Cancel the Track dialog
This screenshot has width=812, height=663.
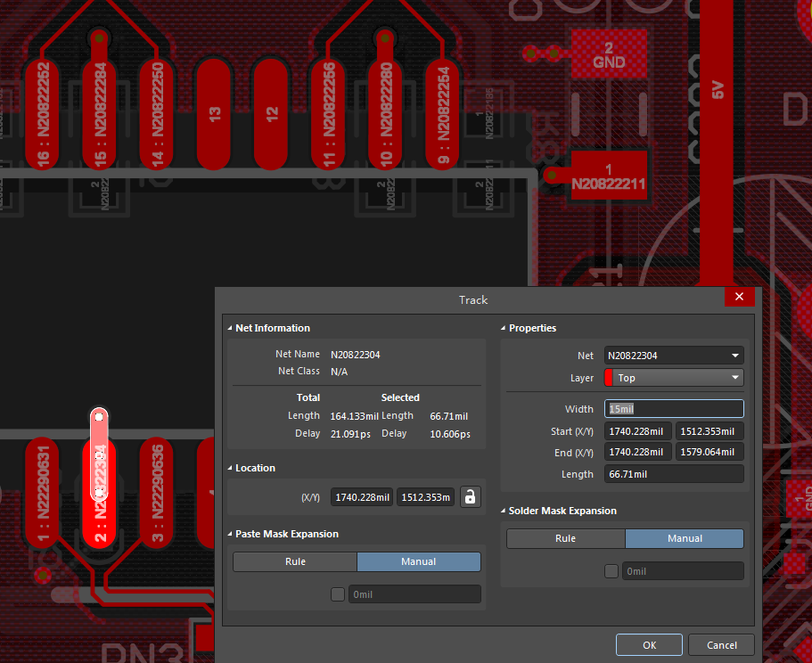click(721, 645)
